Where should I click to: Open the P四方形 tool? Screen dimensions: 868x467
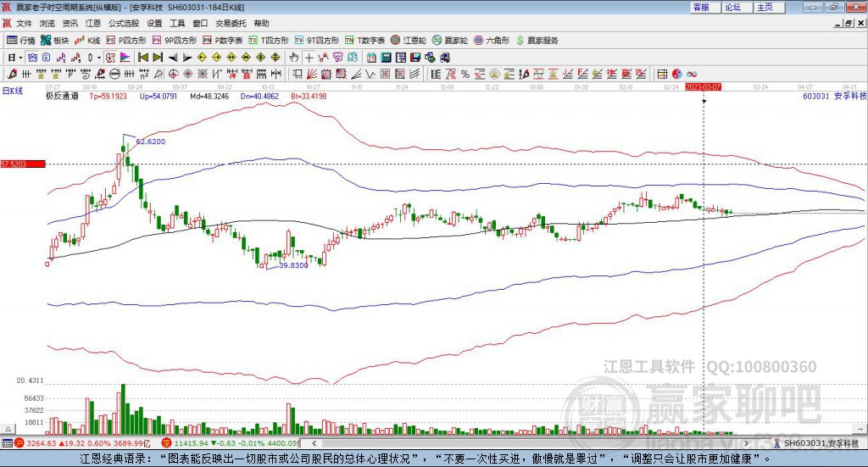pos(126,41)
